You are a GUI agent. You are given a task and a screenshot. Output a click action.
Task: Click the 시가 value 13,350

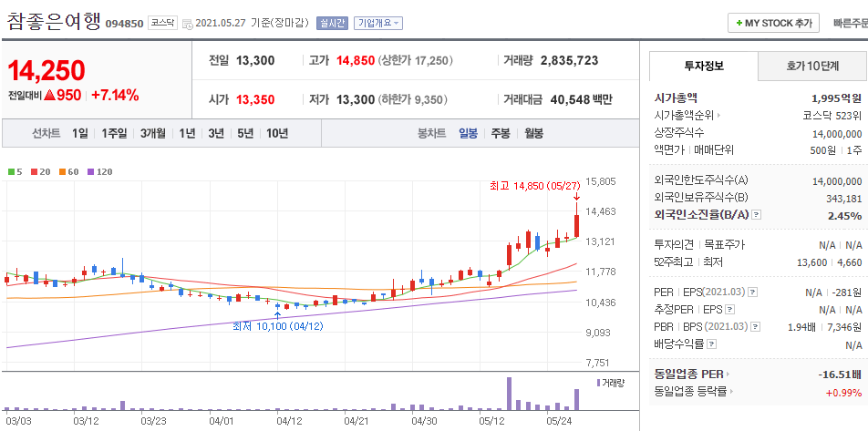(x=255, y=99)
